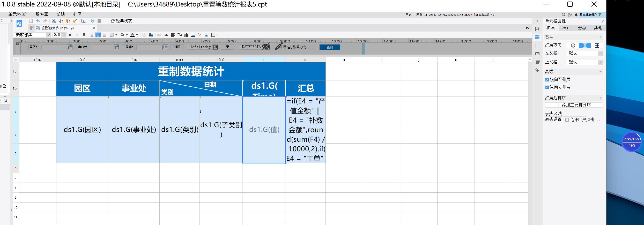Collapse the right properties panel arrow

coord(537,21)
